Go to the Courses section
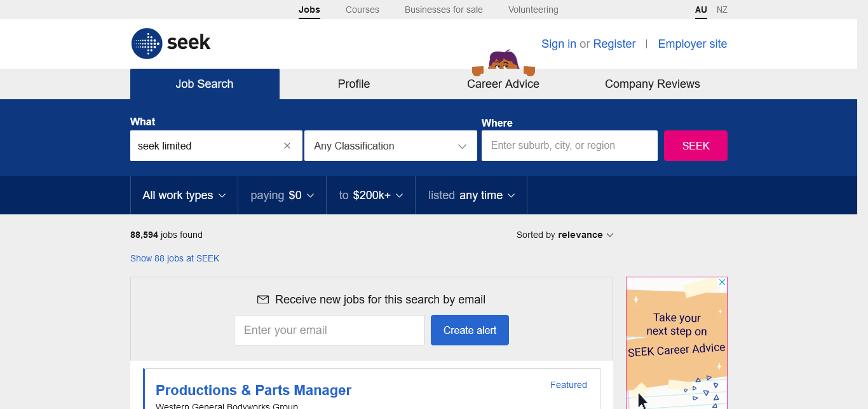Screen dimensions: 868x409 362,10
